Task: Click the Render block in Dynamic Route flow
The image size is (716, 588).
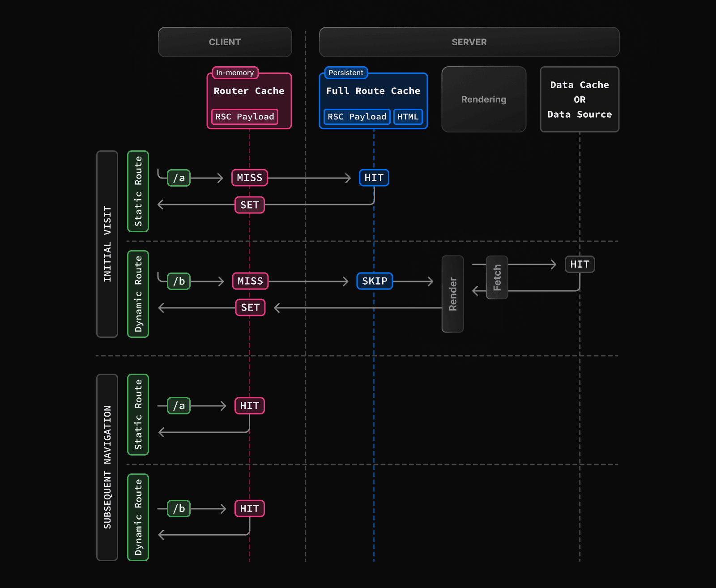Action: coord(452,294)
